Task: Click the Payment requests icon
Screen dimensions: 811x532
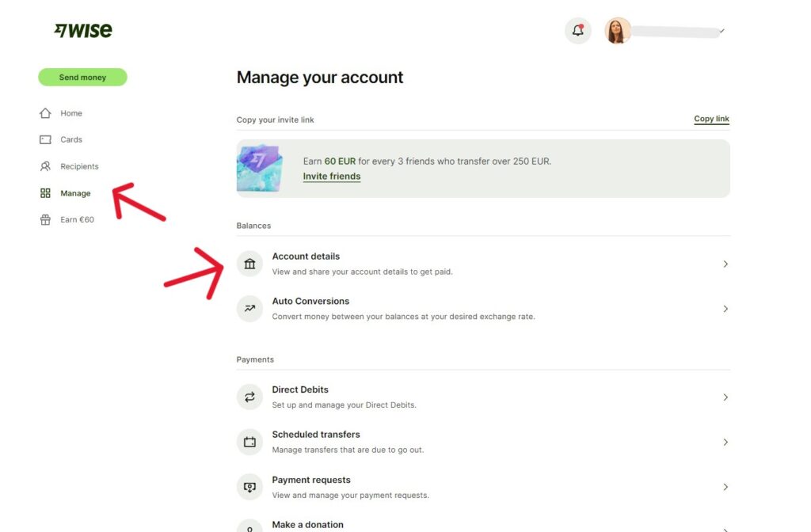Action: tap(249, 486)
